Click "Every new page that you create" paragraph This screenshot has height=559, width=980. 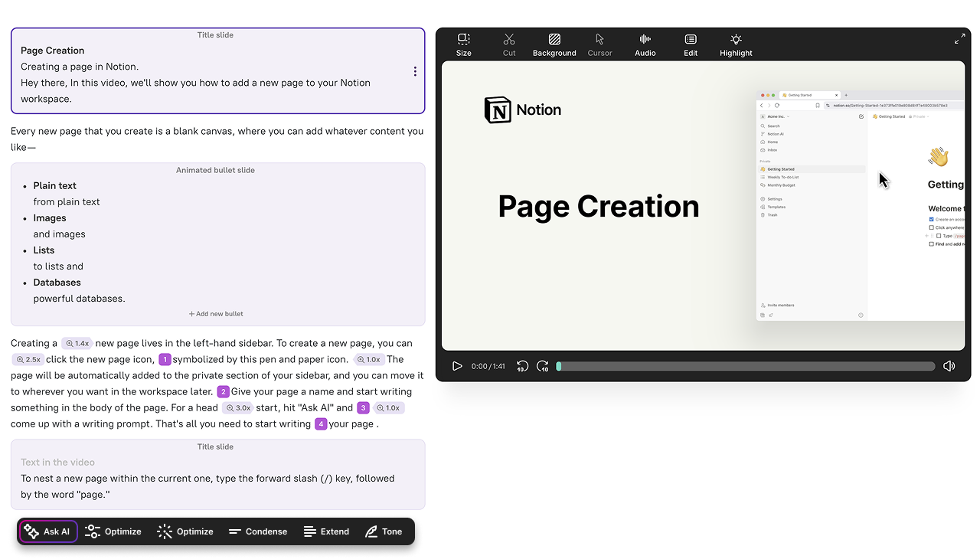217,139
